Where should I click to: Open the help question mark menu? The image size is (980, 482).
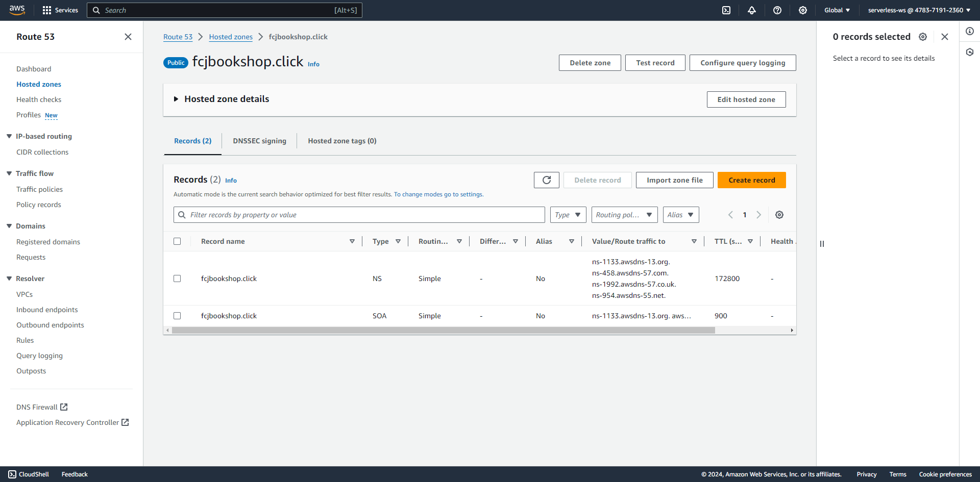tap(777, 10)
